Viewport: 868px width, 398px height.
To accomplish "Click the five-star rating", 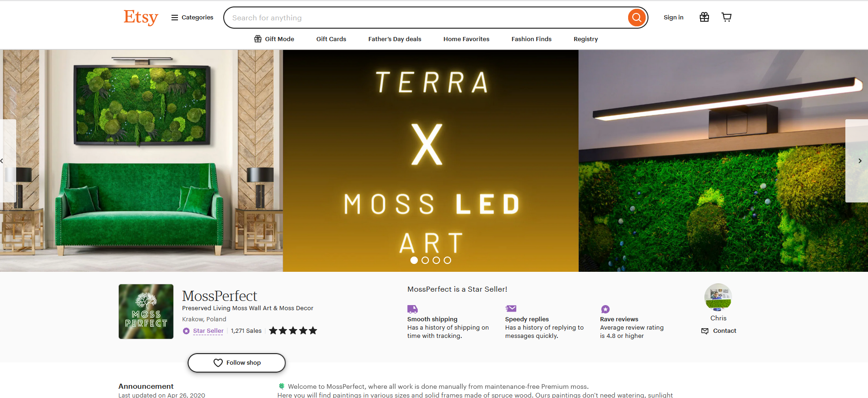I will click(293, 331).
